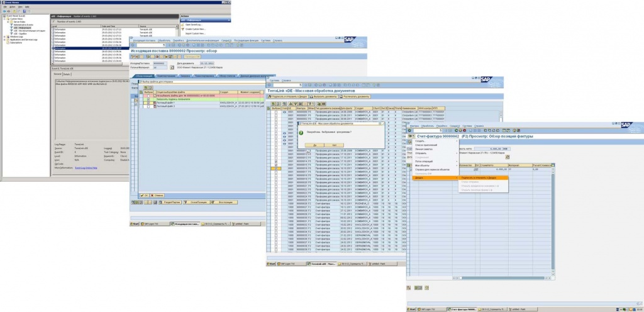The height and width of the screenshot is (312, 644).
Task: Click eye status icon in row 90000000
Action: (284, 112)
